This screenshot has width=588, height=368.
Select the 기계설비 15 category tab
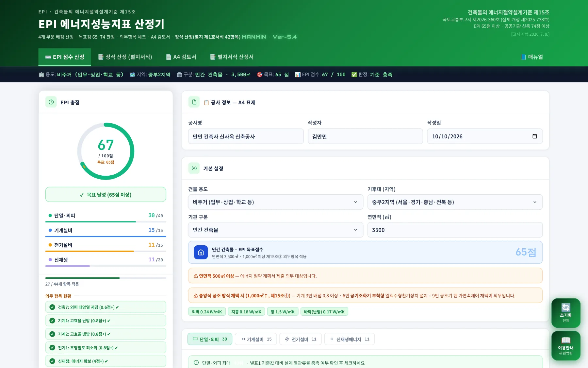click(x=256, y=339)
